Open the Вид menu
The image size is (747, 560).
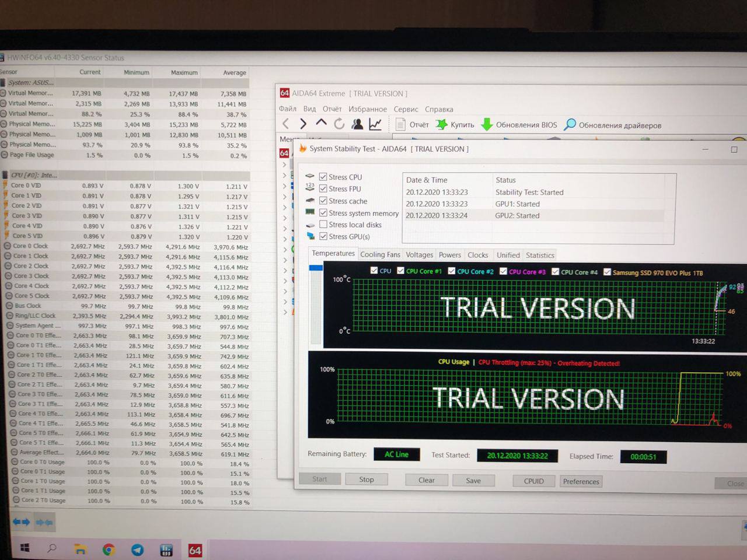310,108
